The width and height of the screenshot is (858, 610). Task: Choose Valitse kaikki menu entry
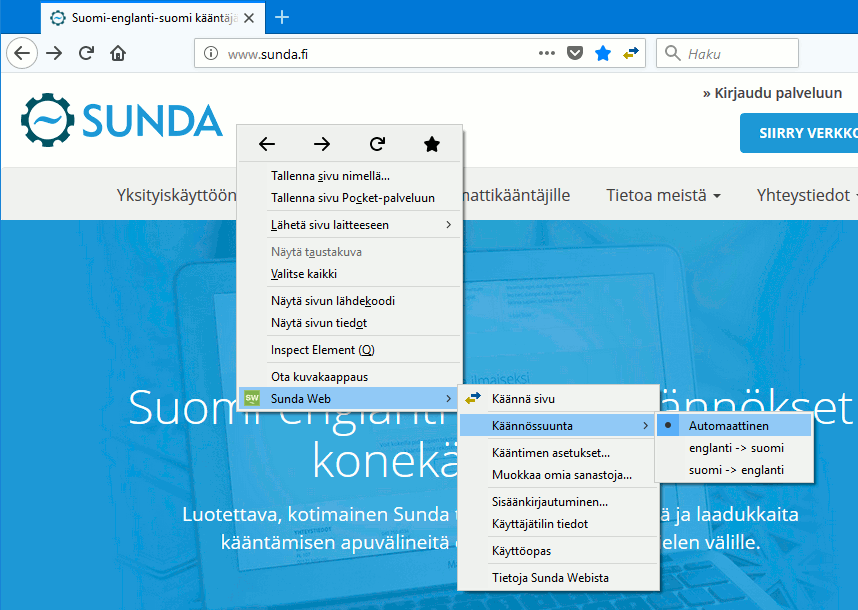coord(350,274)
